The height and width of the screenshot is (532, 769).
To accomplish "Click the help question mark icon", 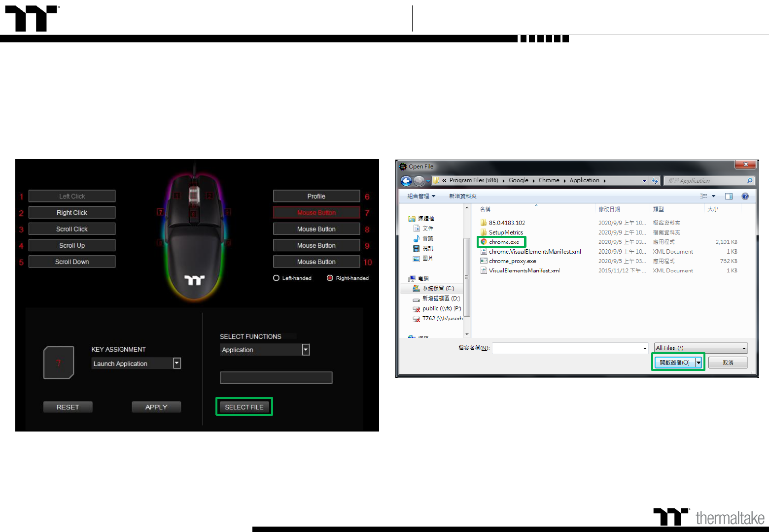I will 745,196.
